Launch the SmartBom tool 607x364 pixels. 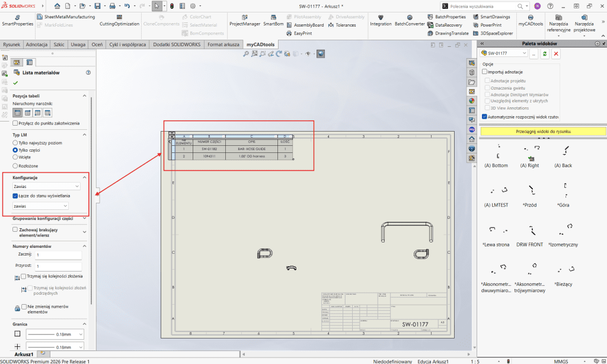273,17
